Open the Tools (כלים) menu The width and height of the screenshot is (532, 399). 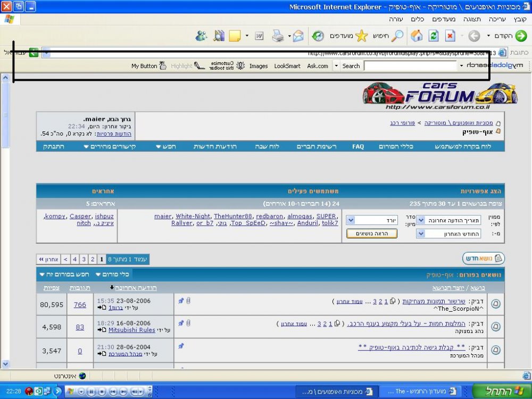coord(417,19)
